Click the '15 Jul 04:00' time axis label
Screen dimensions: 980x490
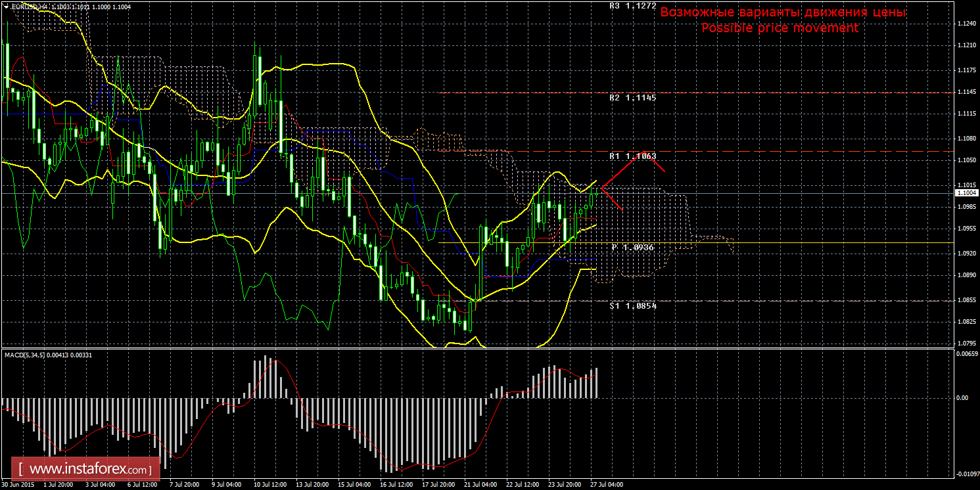354,485
